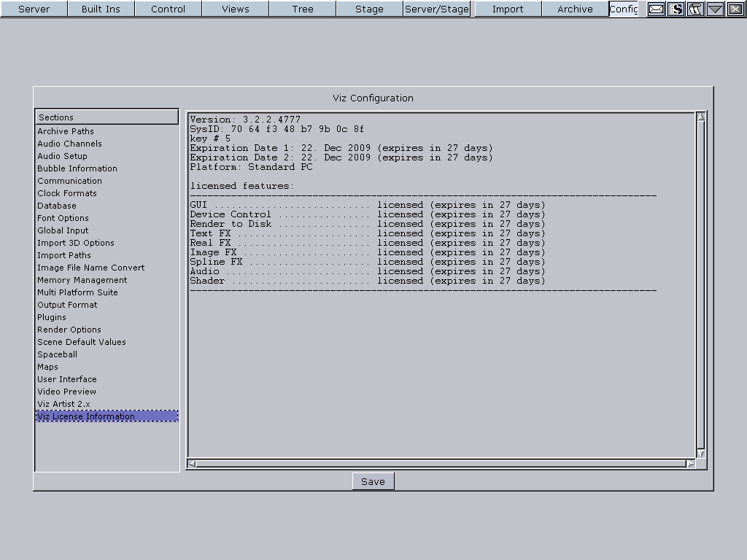Close the application with X icon
This screenshot has width=747, height=560.
[735, 9]
